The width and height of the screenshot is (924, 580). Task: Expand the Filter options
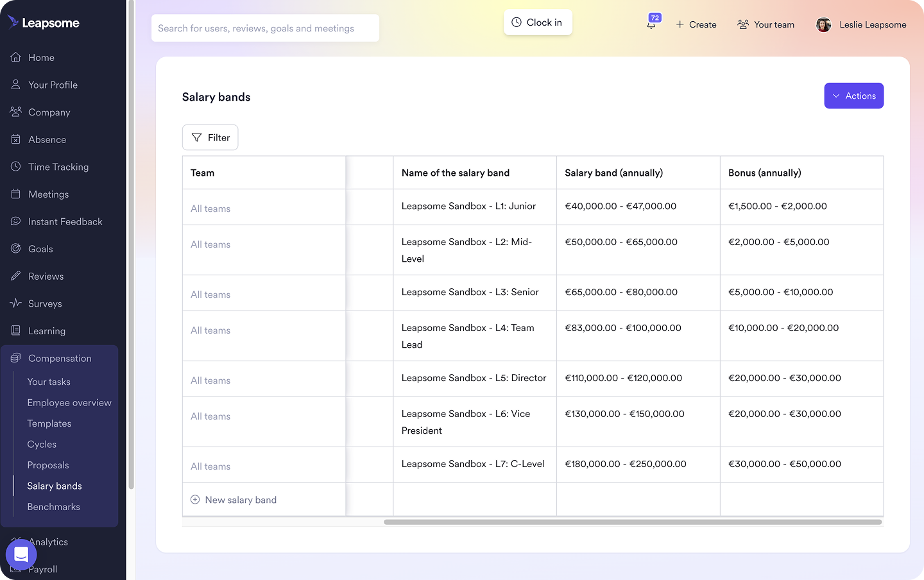click(210, 137)
